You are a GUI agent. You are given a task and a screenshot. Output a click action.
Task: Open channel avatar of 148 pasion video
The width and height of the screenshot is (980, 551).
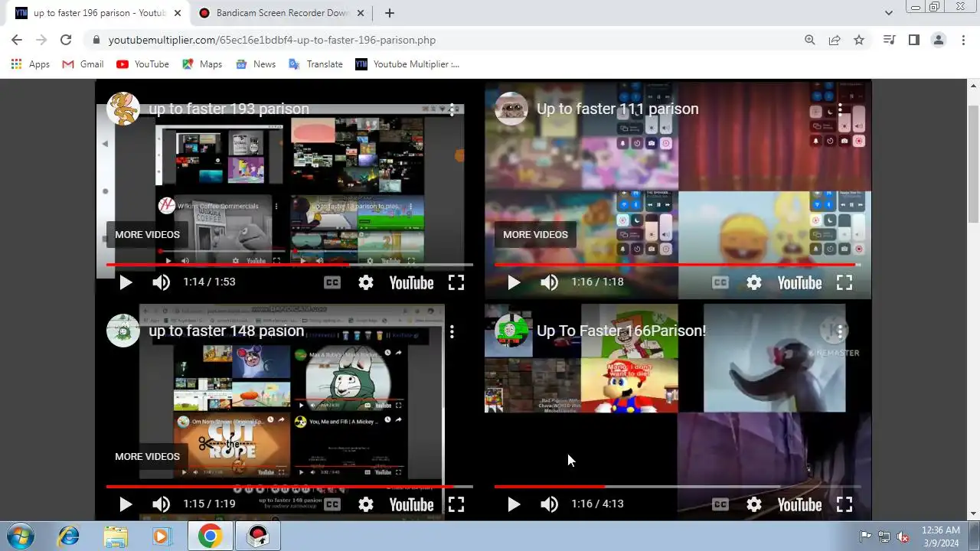click(123, 331)
